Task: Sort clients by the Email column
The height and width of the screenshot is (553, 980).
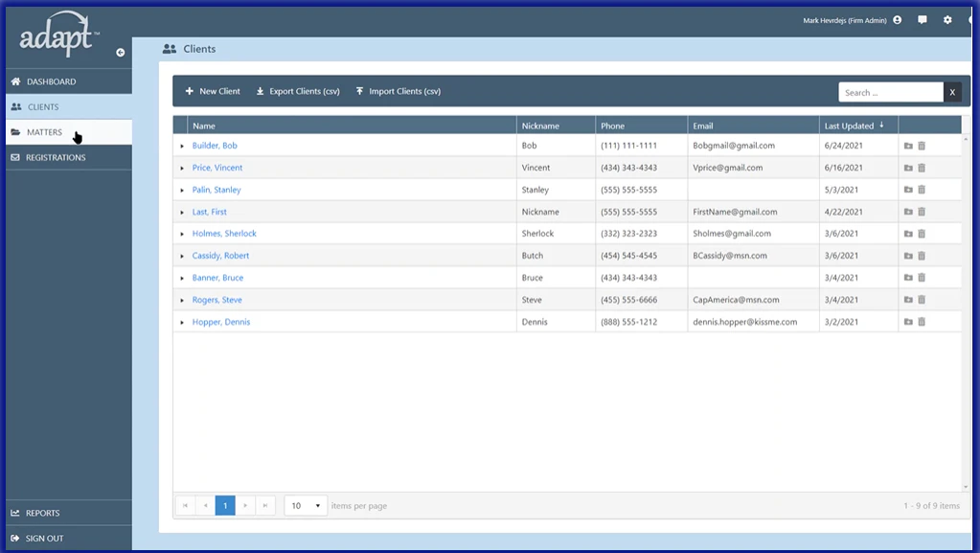Action: tap(701, 125)
